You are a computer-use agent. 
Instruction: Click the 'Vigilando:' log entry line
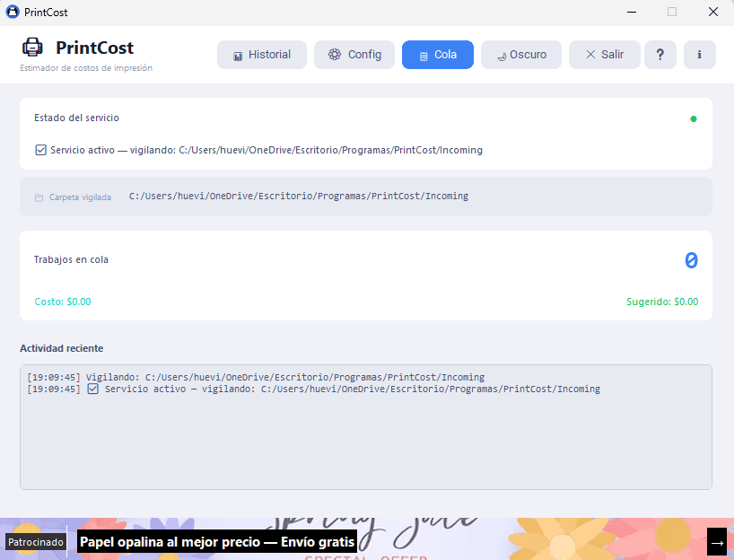click(x=256, y=377)
